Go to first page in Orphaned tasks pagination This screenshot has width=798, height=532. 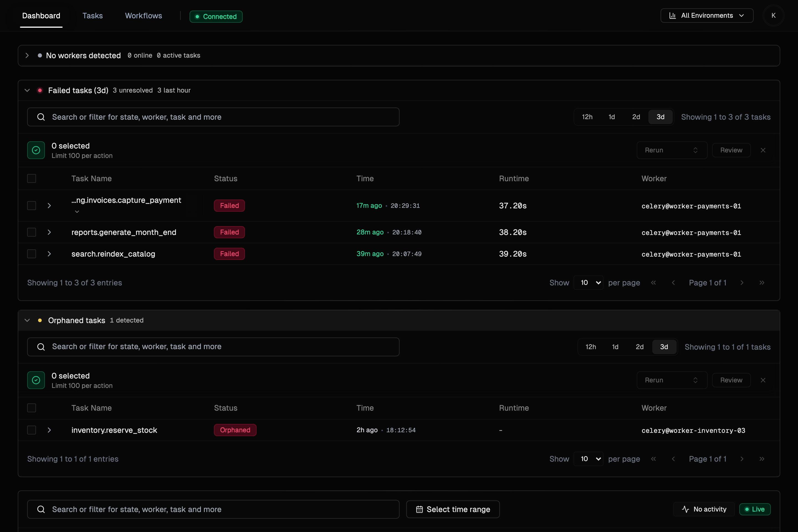click(653, 459)
